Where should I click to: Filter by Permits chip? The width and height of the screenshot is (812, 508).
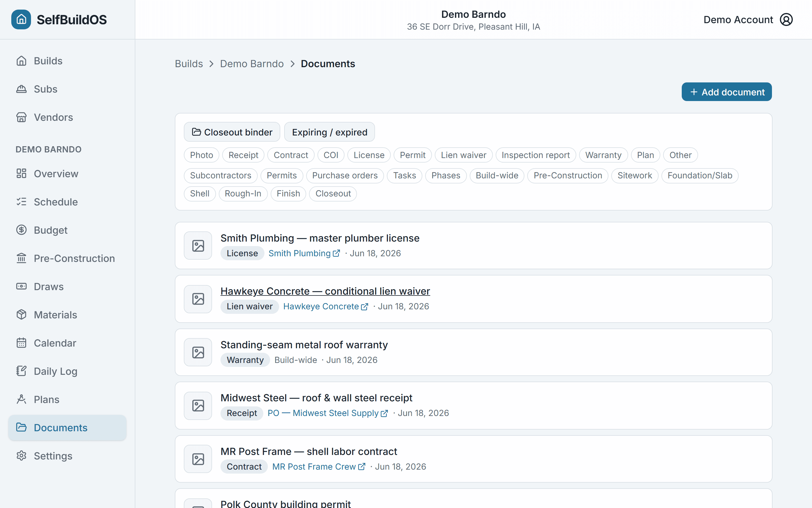(x=282, y=175)
